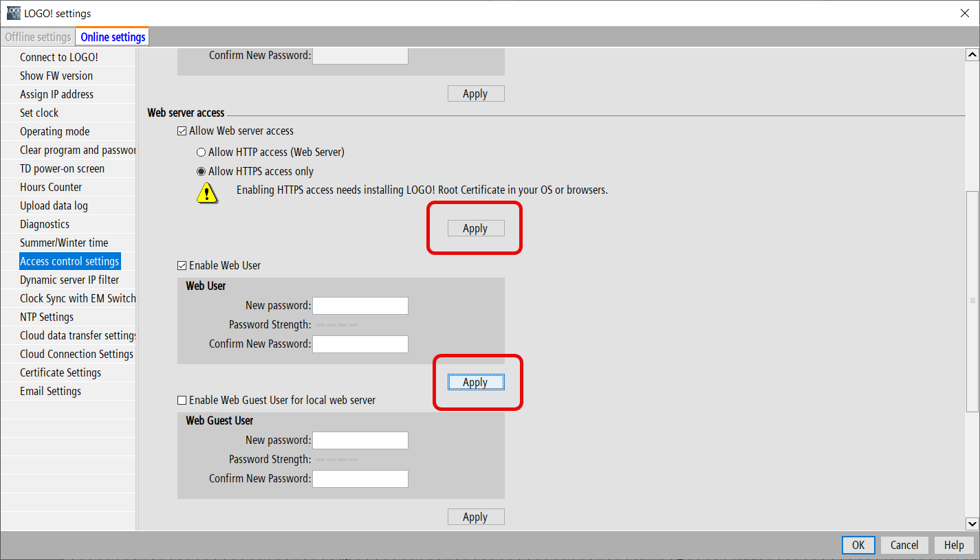Viewport: 980px width, 560px height.
Task: Confirm the dialog with OK
Action: tap(858, 545)
